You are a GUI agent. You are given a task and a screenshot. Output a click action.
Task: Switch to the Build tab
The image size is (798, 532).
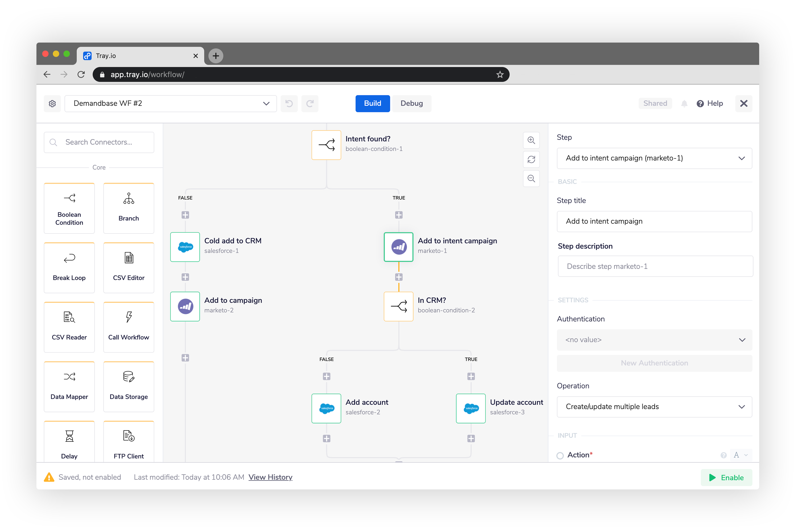click(372, 103)
